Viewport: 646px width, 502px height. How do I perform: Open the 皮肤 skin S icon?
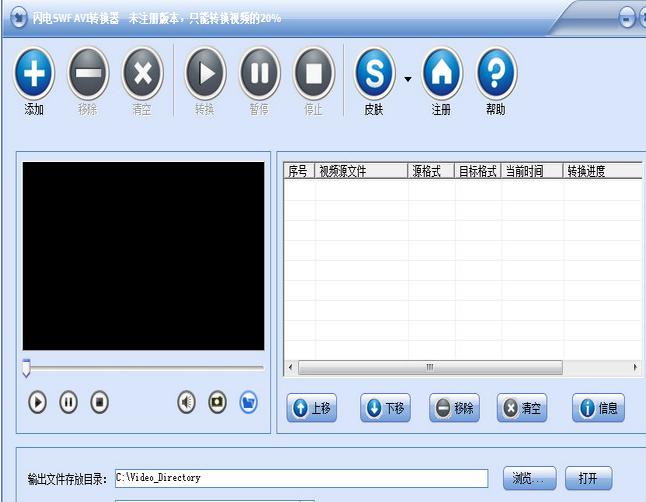374,73
